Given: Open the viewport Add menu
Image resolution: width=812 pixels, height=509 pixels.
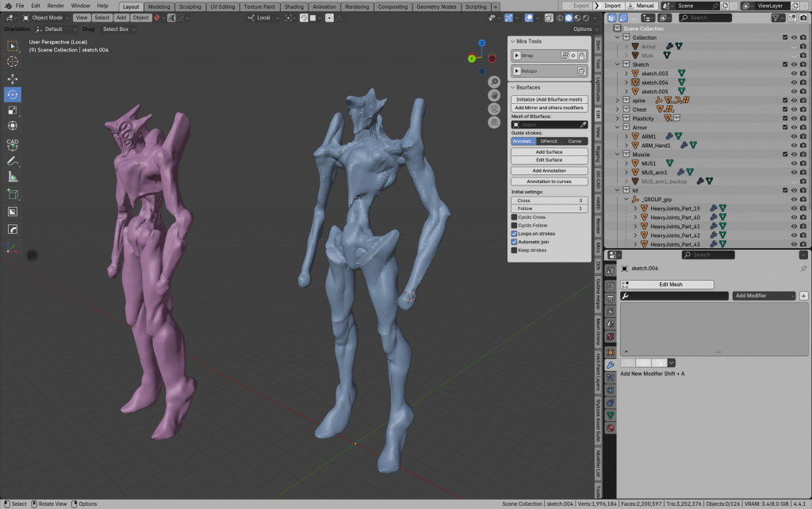Looking at the screenshot, I should (x=121, y=17).
